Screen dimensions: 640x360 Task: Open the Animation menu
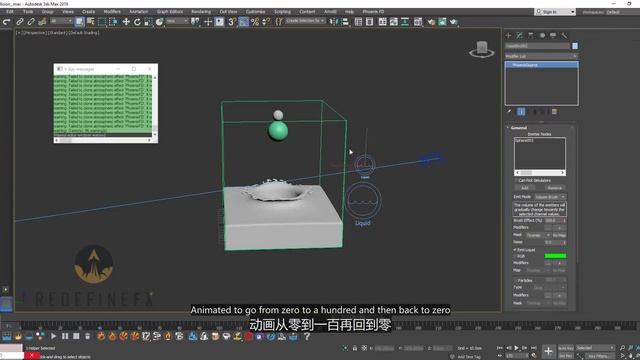(x=138, y=12)
